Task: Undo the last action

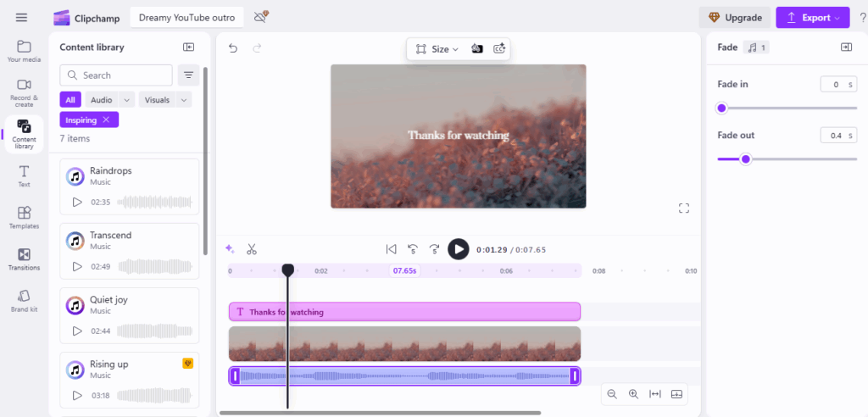Action: pyautogui.click(x=233, y=48)
